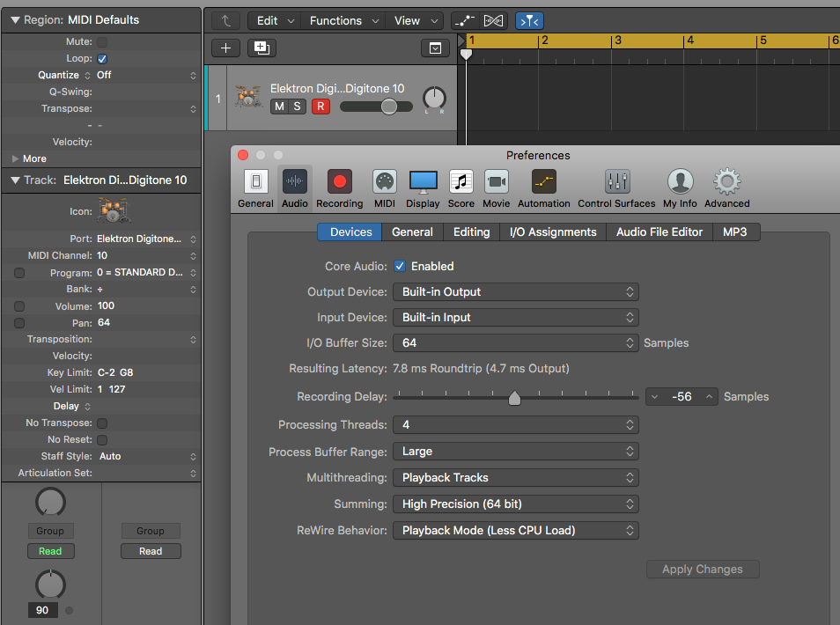This screenshot has width=840, height=625.
Task: Open the I/O Buffer Size dropdown
Action: [x=515, y=342]
